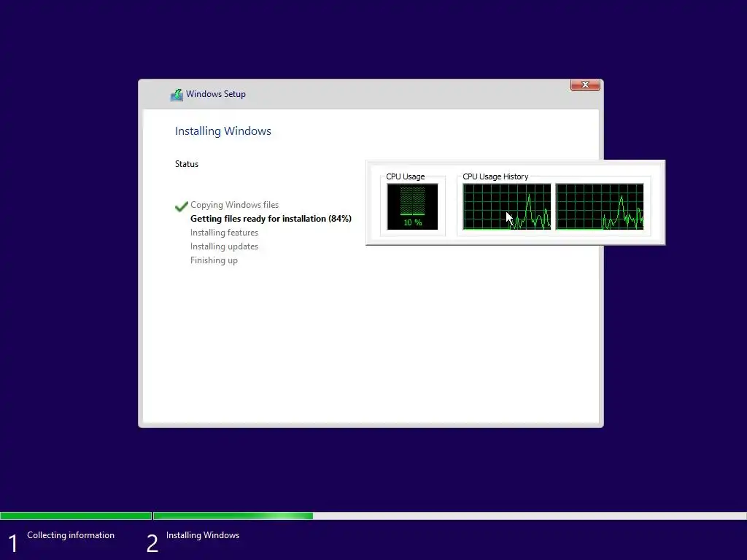Close the Windows Setup dialog
Image resolution: width=747 pixels, height=560 pixels.
(585, 85)
